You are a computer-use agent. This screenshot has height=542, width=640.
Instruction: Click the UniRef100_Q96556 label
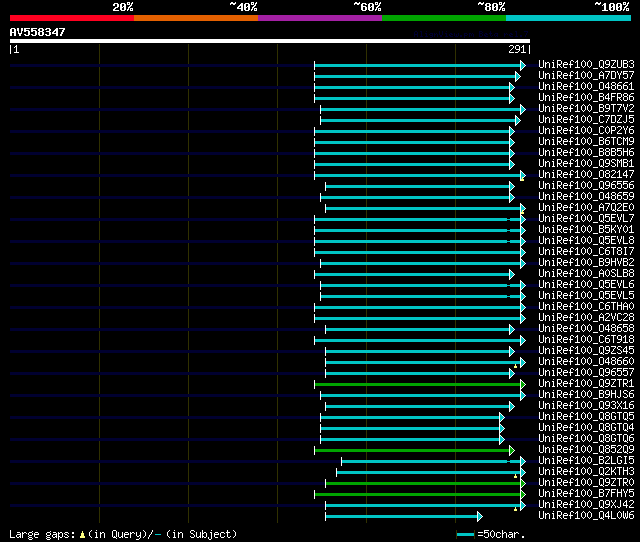(x=586, y=186)
